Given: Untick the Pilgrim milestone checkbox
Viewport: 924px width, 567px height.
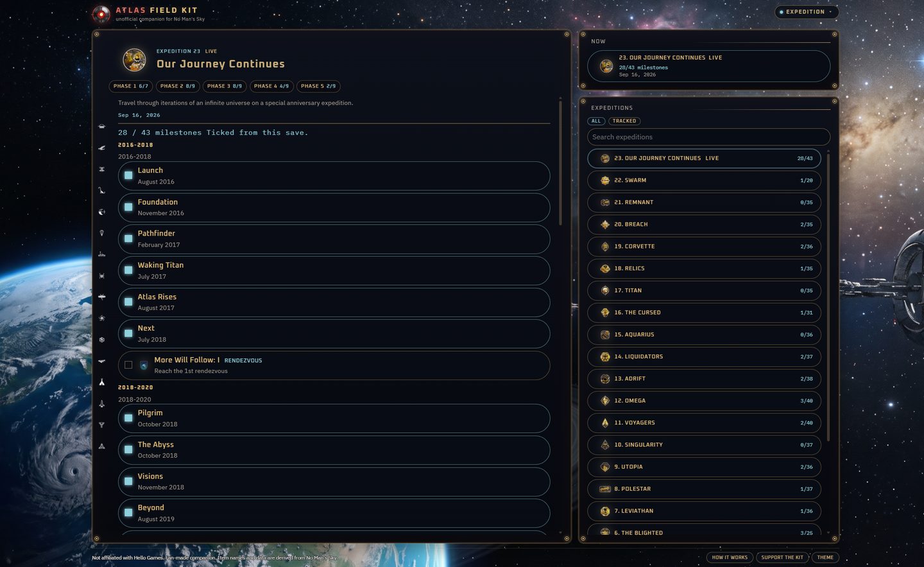Looking at the screenshot, I should click(128, 418).
